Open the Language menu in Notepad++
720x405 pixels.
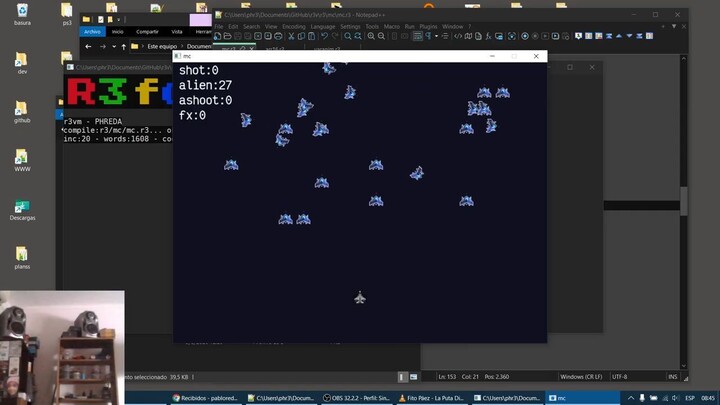[323, 27]
